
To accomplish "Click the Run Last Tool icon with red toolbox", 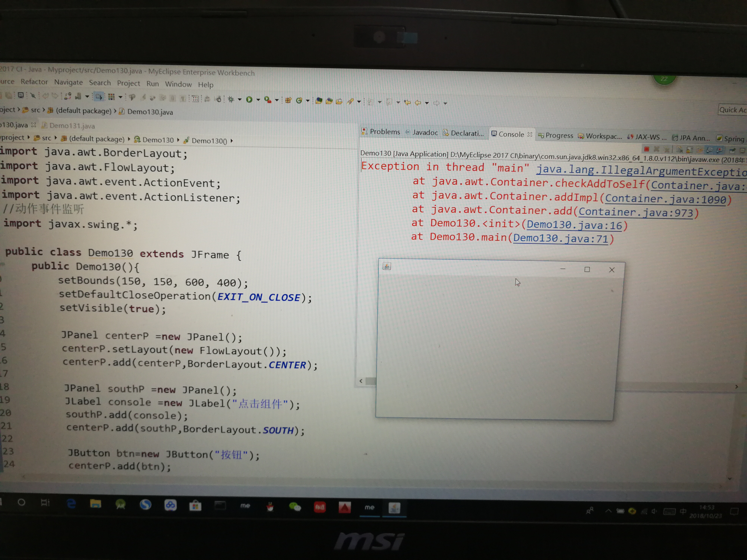I will pyautogui.click(x=268, y=100).
